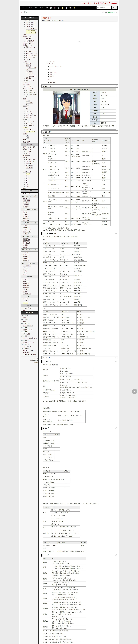Click the pencil edit icon beside メモカ一覧 heading
The width and height of the screenshot is (138, 644).
coord(51,132)
